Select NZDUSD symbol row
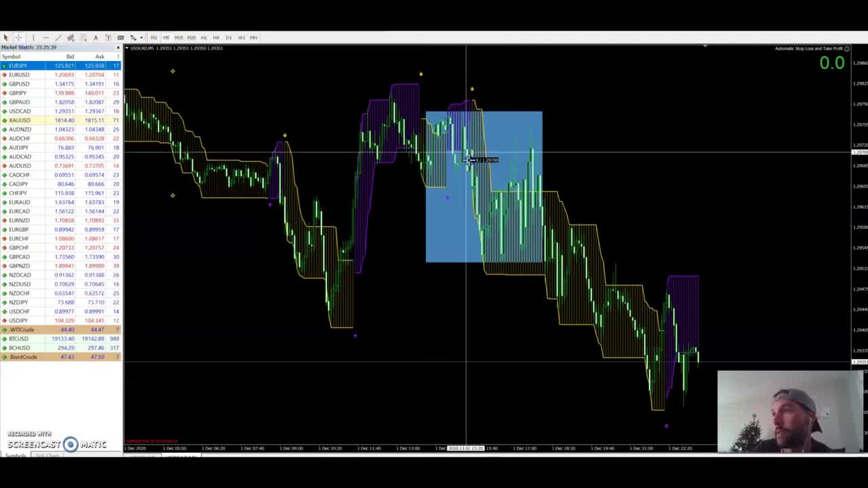The height and width of the screenshot is (488, 868). pos(61,284)
